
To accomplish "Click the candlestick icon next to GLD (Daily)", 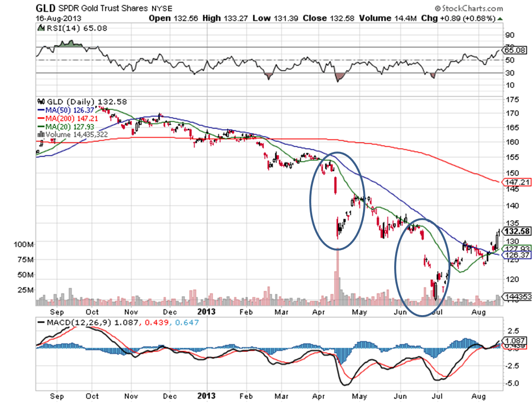I will tap(41, 101).
